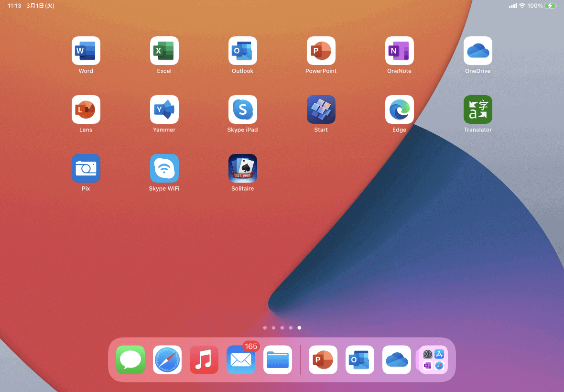Launch the Edge browser
Viewport: 564px width, 392px height.
[399, 109]
